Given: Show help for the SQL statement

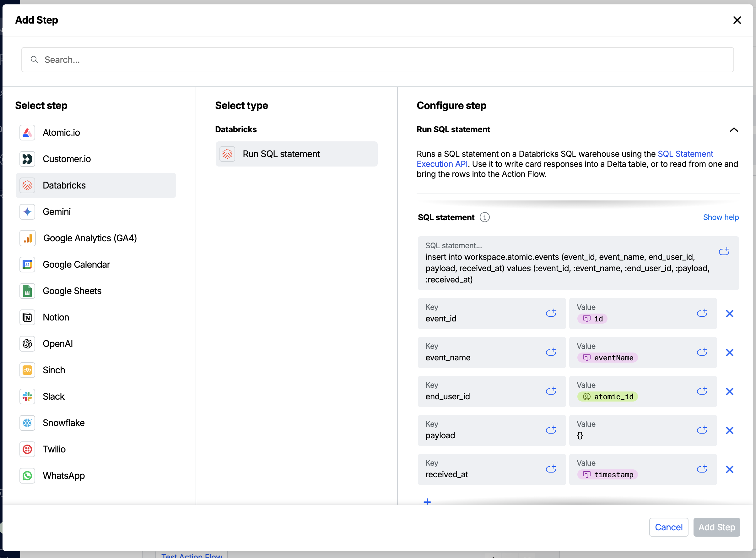Looking at the screenshot, I should tap(721, 217).
